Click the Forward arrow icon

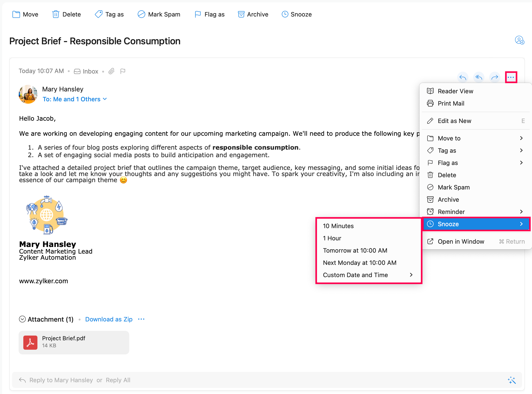point(495,77)
